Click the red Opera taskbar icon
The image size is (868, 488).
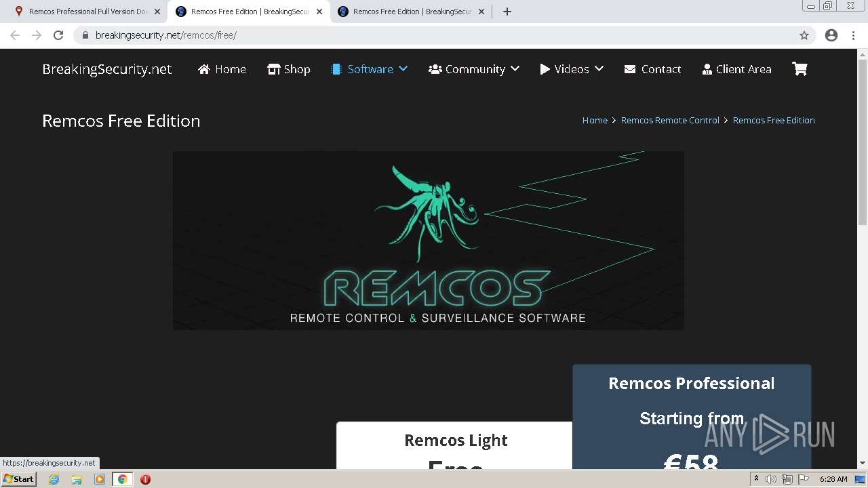(x=145, y=479)
